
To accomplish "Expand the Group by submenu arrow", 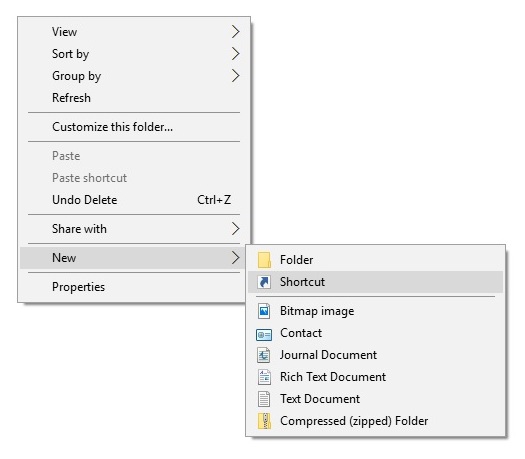I will point(236,76).
